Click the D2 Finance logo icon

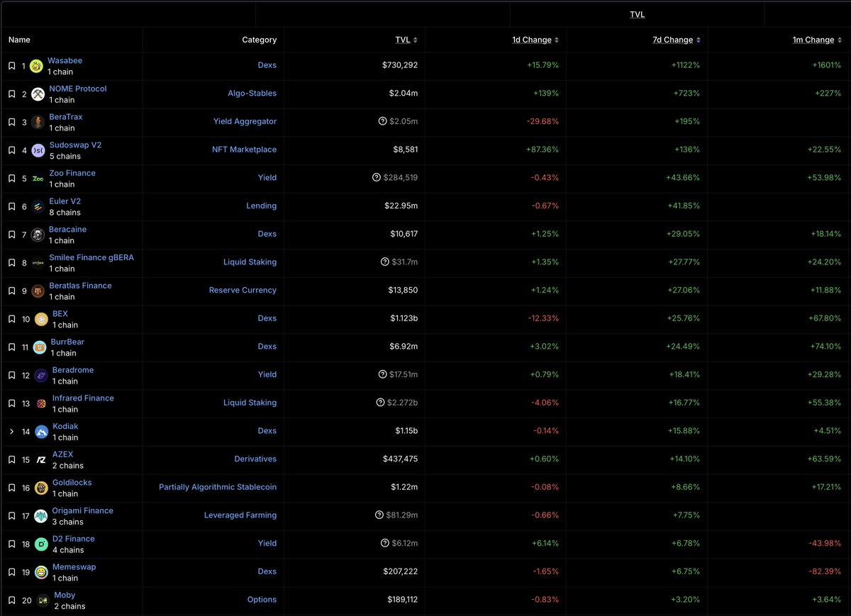coord(41,544)
